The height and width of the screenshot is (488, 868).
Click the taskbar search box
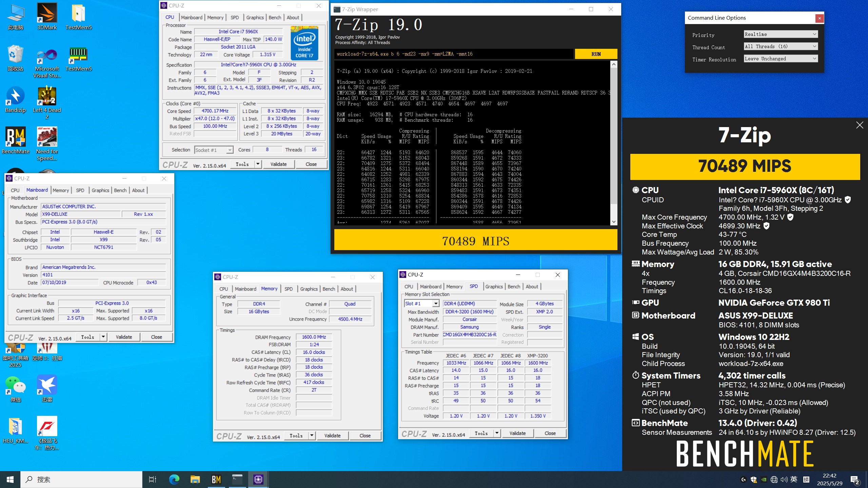pyautogui.click(x=81, y=480)
